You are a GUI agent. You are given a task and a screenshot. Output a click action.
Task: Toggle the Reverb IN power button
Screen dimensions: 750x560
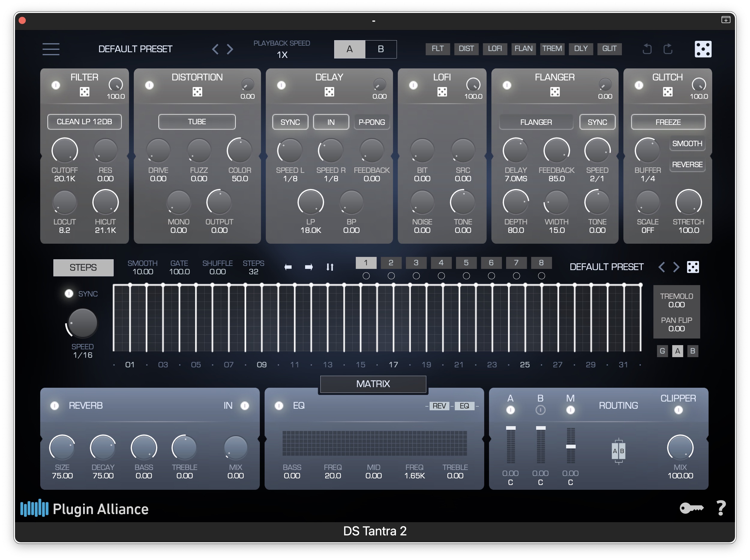click(x=245, y=405)
